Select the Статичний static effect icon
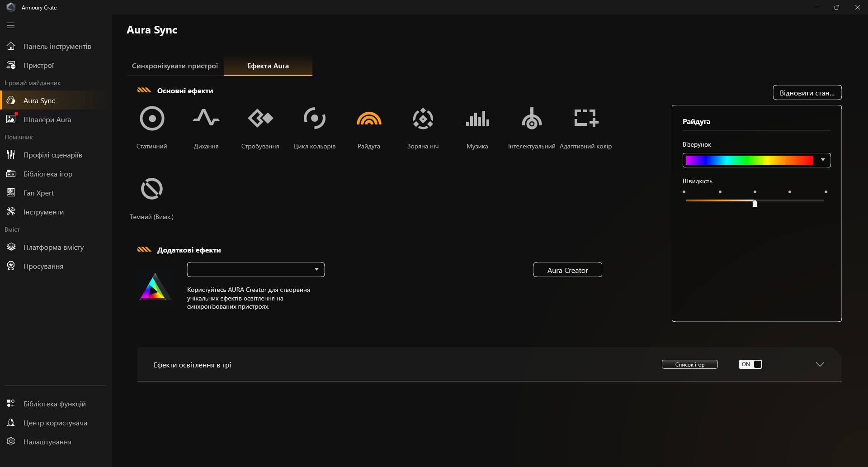This screenshot has width=868, height=467. pyautogui.click(x=152, y=119)
